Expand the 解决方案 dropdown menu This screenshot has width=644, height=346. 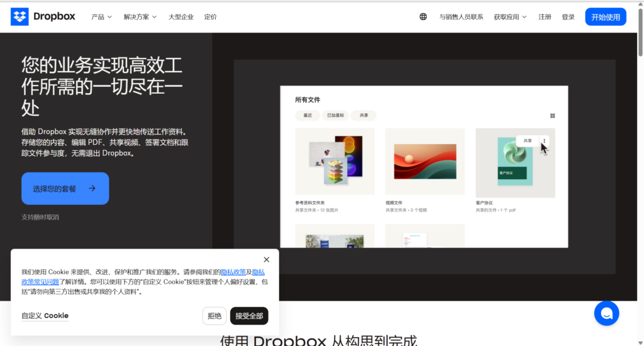[x=140, y=17]
